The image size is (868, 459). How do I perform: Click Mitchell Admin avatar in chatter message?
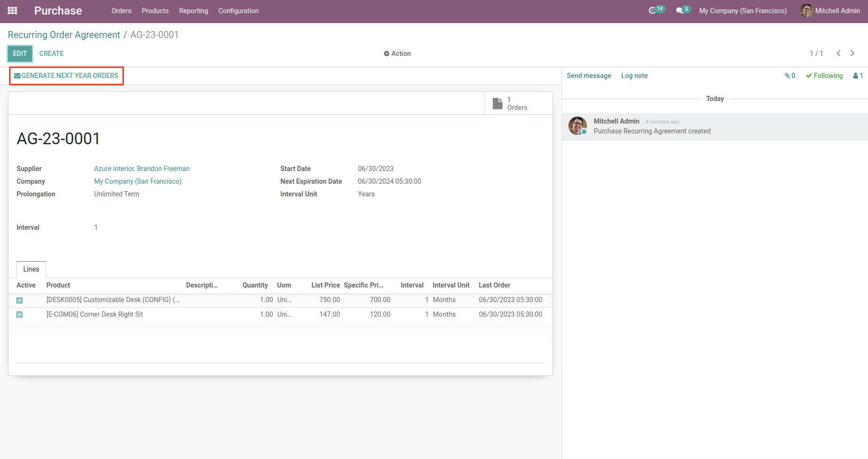click(x=578, y=126)
